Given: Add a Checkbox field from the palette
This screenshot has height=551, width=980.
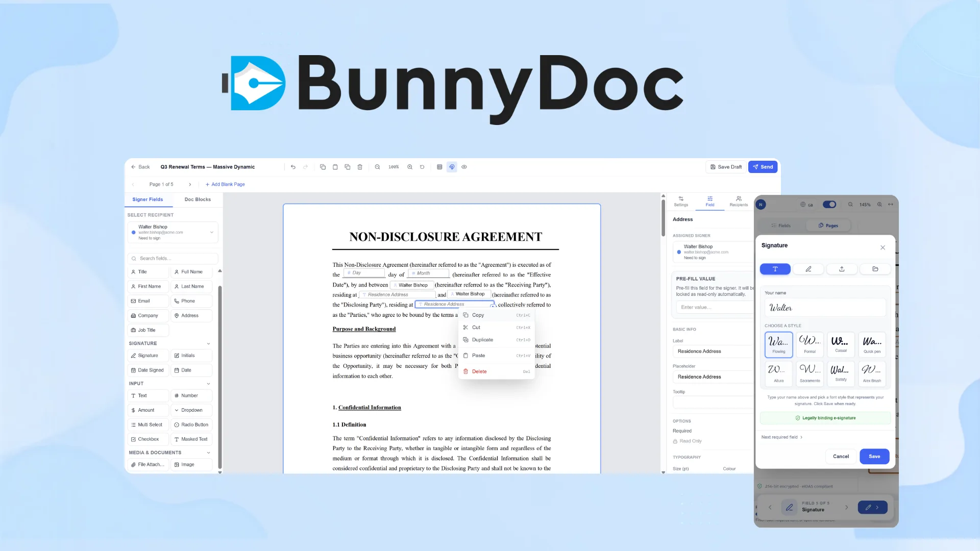Looking at the screenshot, I should pos(148,439).
